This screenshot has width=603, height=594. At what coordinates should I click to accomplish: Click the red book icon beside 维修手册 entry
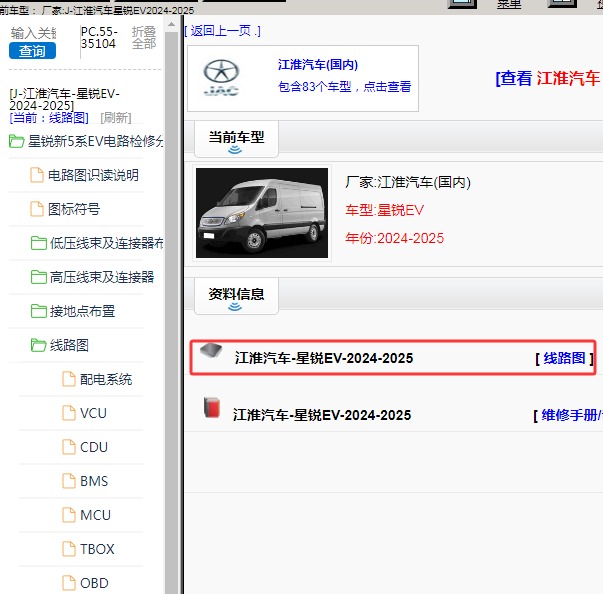(x=212, y=407)
